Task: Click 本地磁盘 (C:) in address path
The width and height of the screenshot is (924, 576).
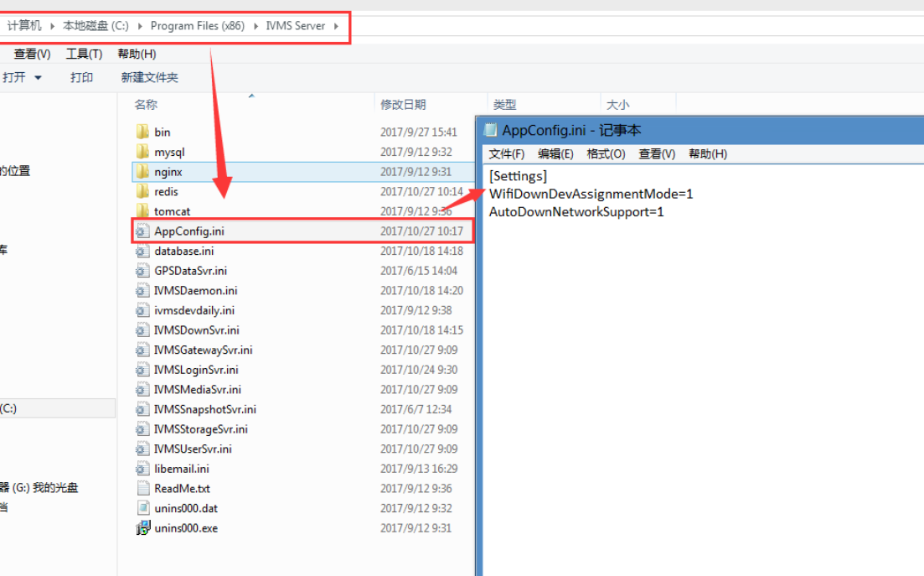Action: [x=95, y=26]
